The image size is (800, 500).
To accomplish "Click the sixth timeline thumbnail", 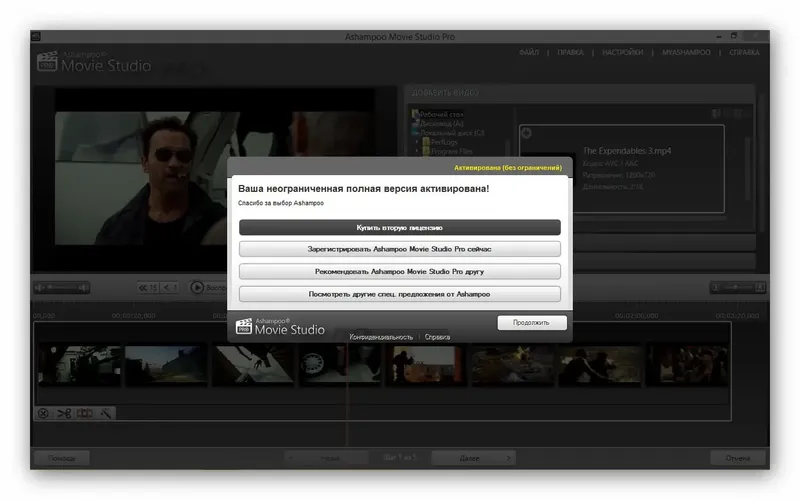I will click(x=513, y=365).
